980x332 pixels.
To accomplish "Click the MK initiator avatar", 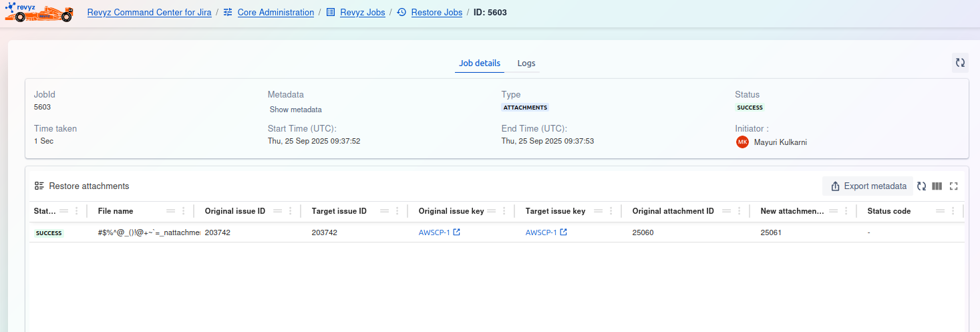I will tap(742, 142).
